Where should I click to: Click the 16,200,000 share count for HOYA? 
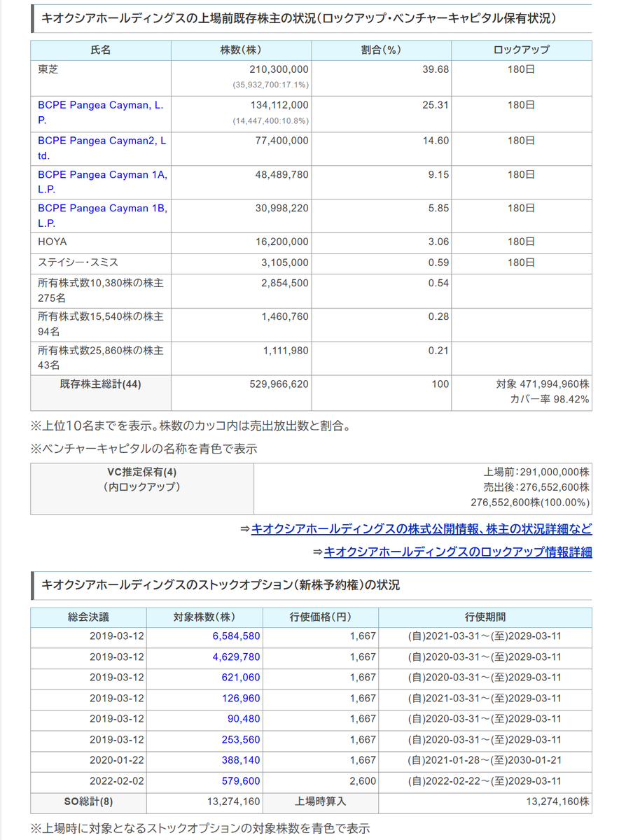pos(281,242)
